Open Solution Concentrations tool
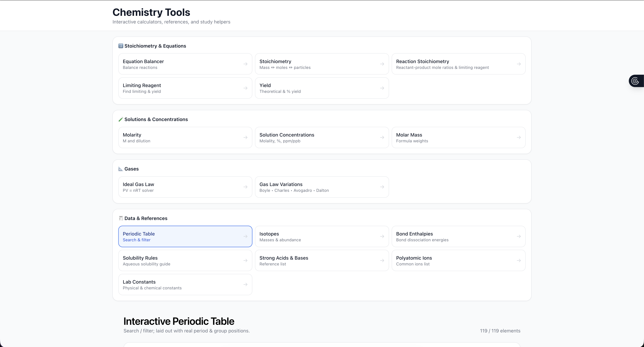Screen dimensions: 644x347 [x=322, y=137]
